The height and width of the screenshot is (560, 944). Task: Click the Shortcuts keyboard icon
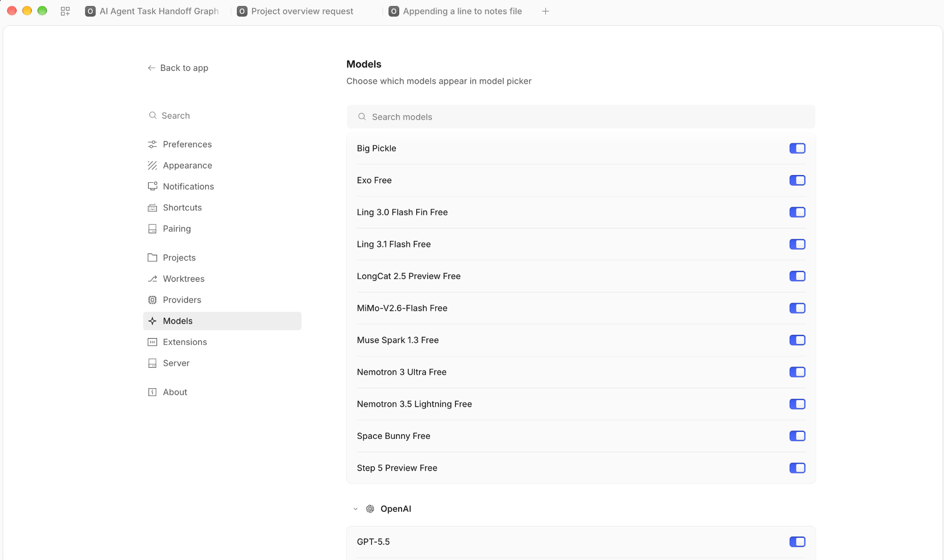coord(152,208)
